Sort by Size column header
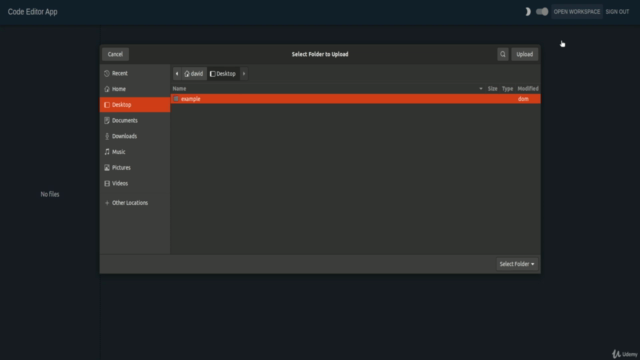640x360 pixels. point(492,89)
